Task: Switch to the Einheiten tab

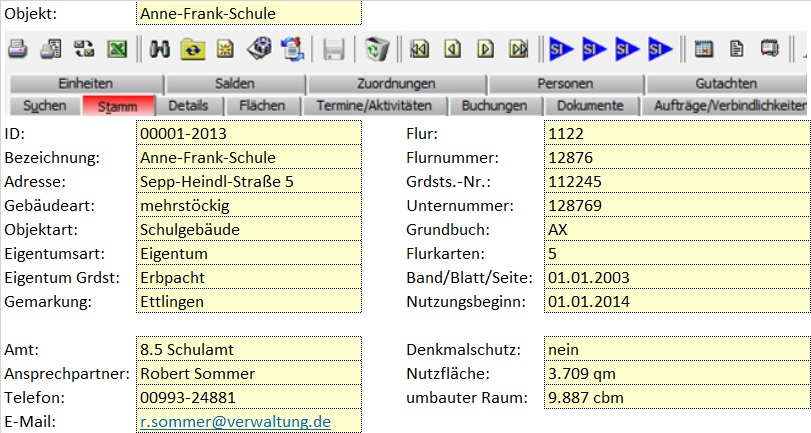Action: pyautogui.click(x=85, y=84)
